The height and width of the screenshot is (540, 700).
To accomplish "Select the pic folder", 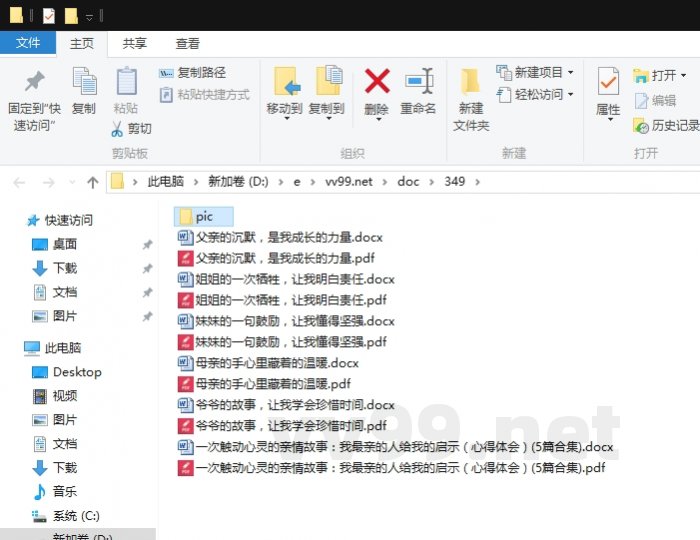I will [204, 216].
